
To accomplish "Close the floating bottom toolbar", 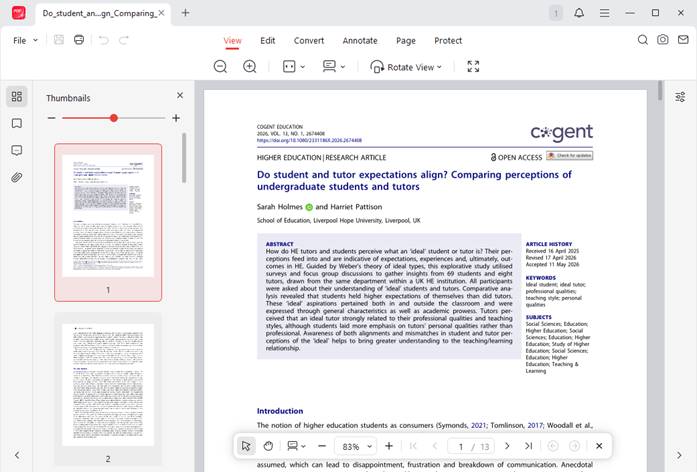I will pyautogui.click(x=599, y=446).
